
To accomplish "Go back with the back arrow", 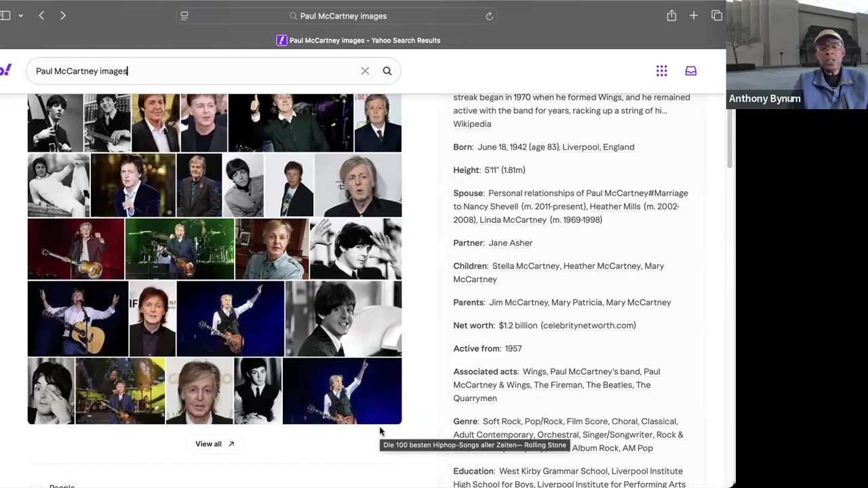I will point(41,16).
